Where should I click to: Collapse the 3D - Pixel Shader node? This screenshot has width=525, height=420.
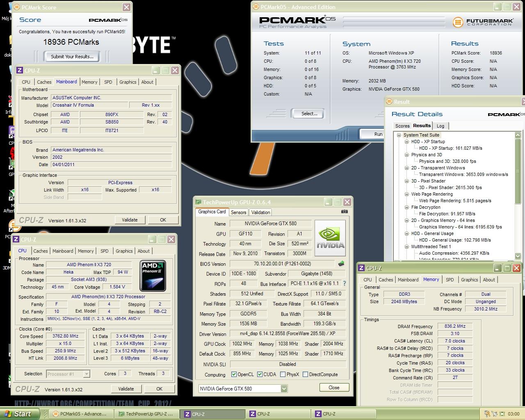pos(406,181)
